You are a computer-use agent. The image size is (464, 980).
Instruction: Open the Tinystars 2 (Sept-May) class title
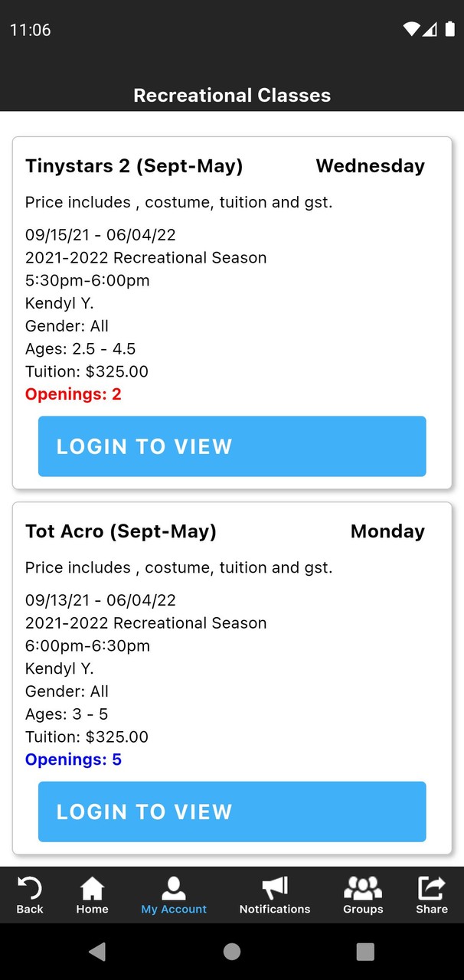click(x=134, y=166)
